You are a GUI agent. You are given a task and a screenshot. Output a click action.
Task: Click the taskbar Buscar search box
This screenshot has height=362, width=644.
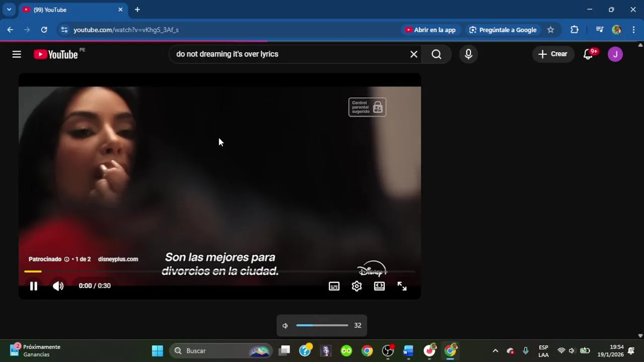220,351
